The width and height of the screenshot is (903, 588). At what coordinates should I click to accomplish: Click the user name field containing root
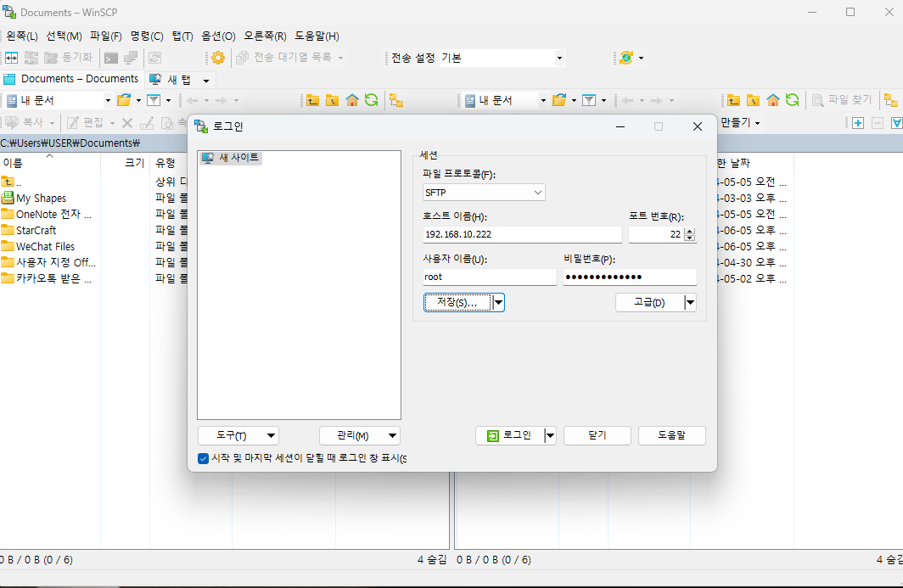[x=490, y=277]
